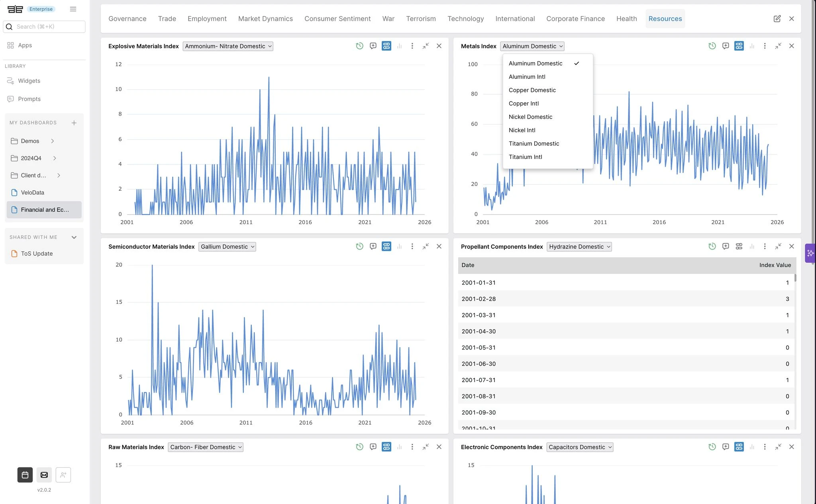Collapse the Shared With Me section

[74, 237]
